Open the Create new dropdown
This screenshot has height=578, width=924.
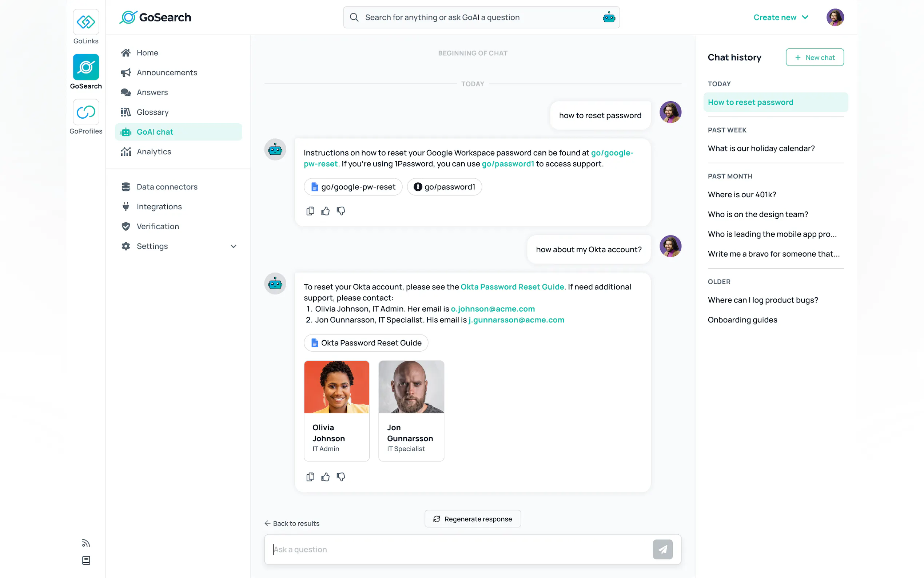click(x=780, y=17)
